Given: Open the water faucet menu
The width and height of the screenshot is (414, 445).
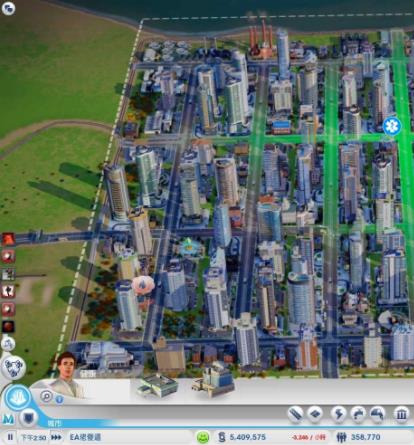Looking at the screenshot, I should click(x=358, y=414).
